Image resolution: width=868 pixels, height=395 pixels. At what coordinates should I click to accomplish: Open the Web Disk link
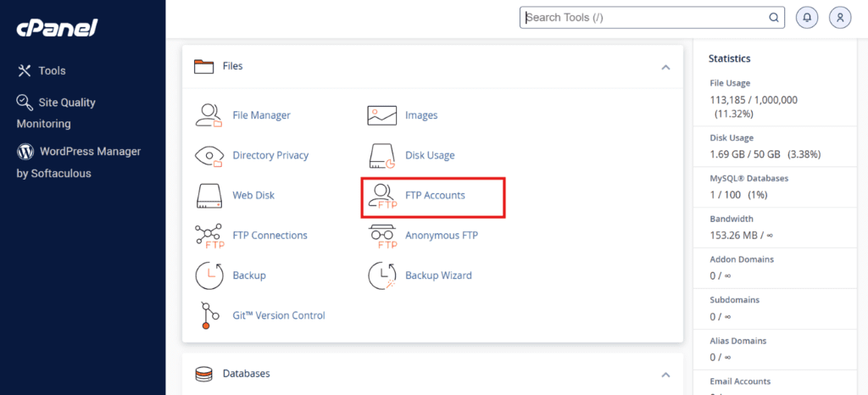pos(253,195)
